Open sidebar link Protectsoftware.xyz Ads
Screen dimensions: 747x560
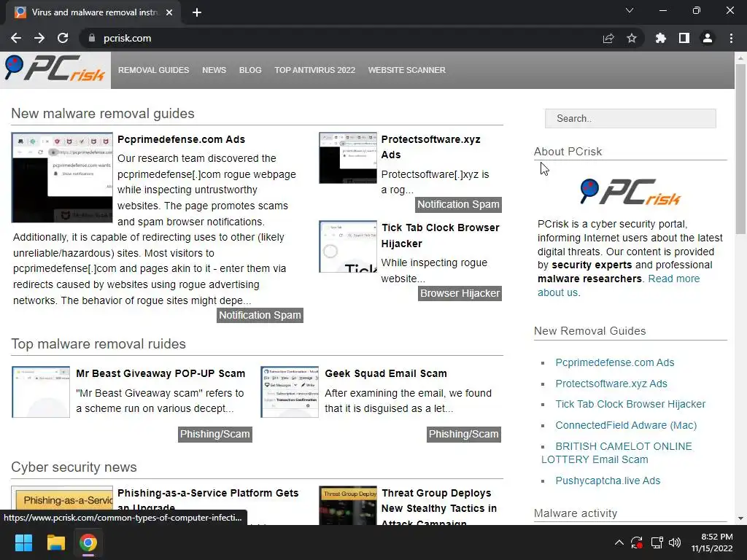(611, 384)
